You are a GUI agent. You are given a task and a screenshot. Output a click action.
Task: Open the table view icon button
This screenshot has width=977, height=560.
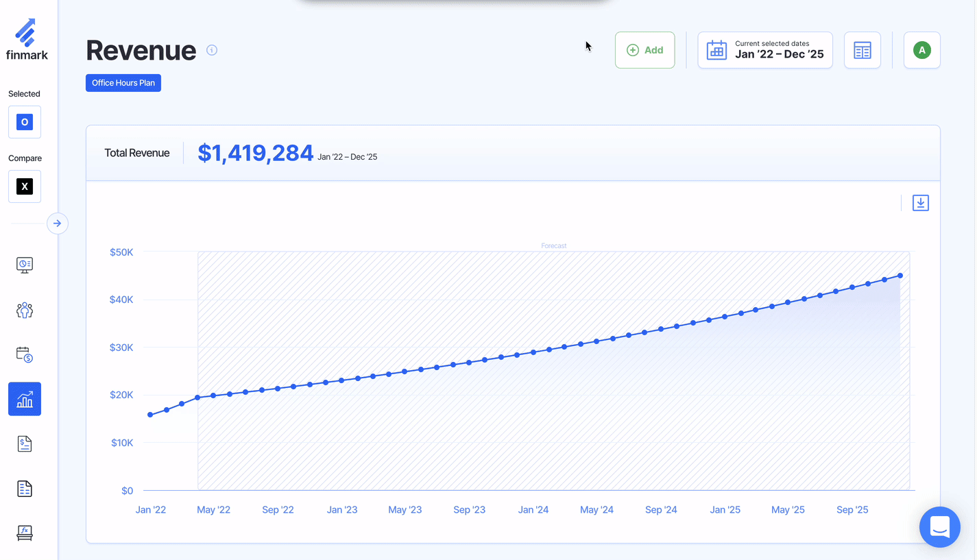pos(862,50)
